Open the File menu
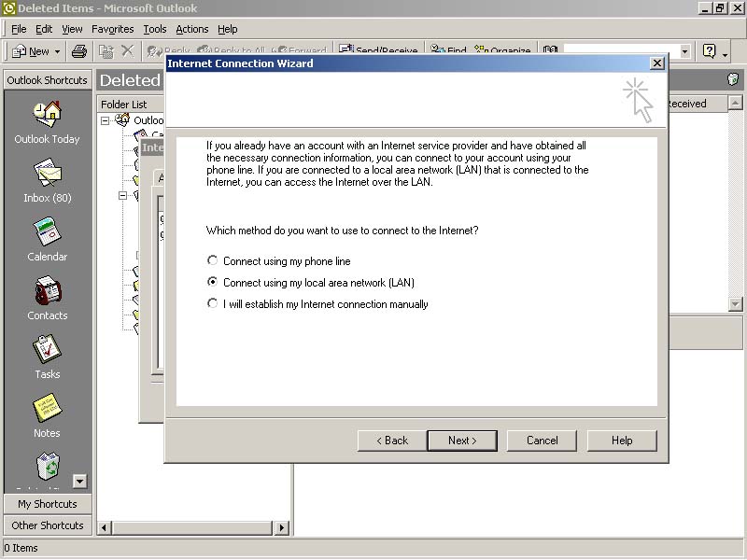Screen dimensions: 747x560 (x=19, y=29)
